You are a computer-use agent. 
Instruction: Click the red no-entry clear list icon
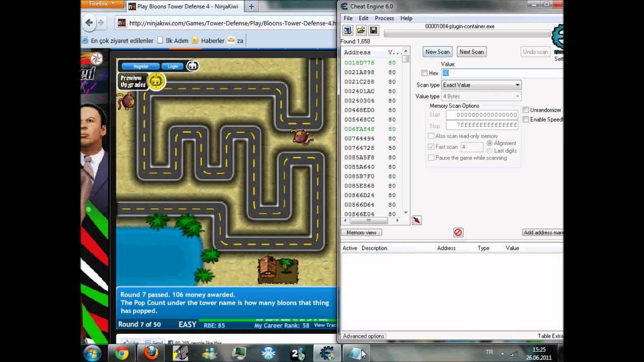click(x=458, y=232)
